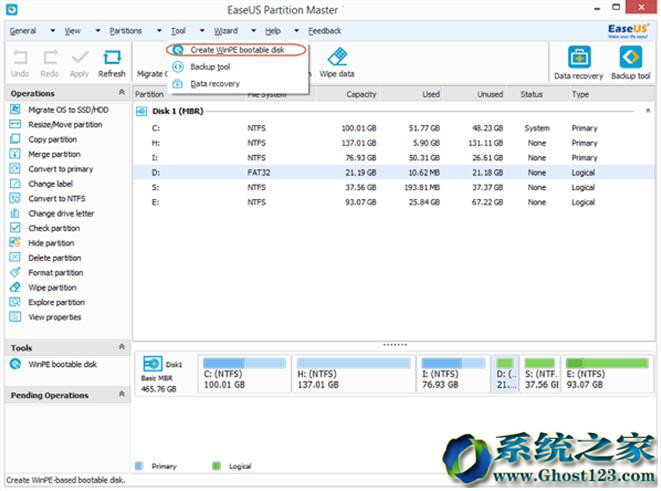
Task: Expand the dropdown arrow next to Wizard
Action: coord(253,31)
